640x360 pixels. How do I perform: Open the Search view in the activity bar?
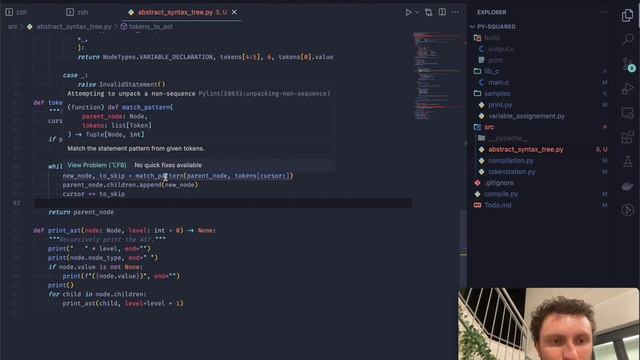(627, 40)
